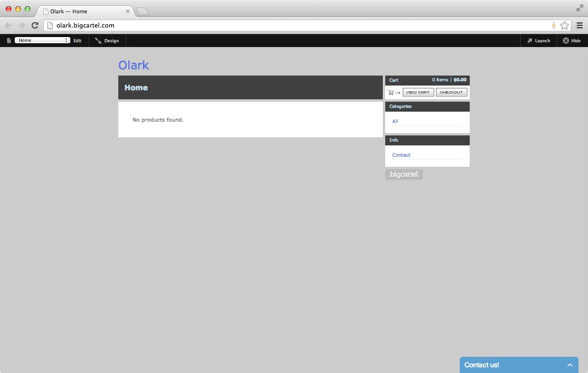Open Chrome's hamburger menu

[x=579, y=25]
